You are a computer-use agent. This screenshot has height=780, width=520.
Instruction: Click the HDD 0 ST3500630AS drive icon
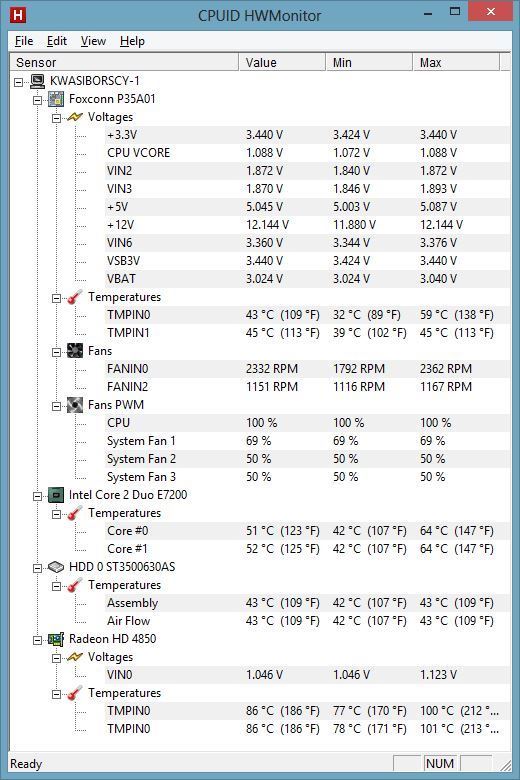[x=56, y=567]
